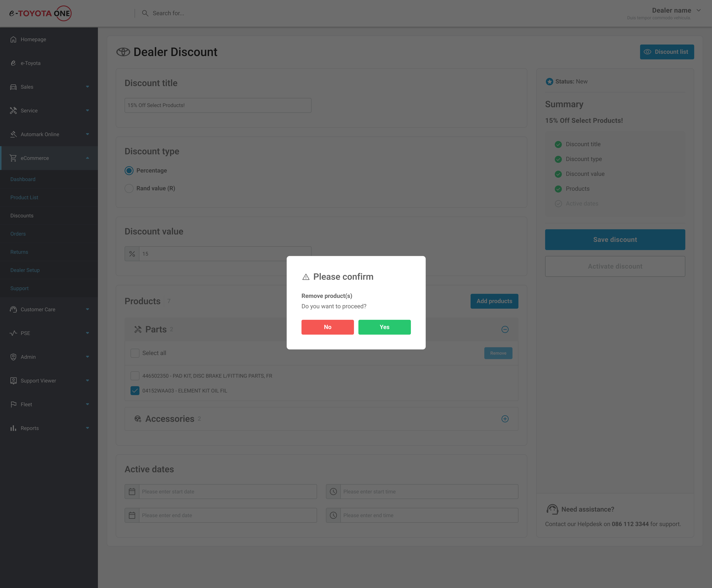Click the Homepage house icon
This screenshot has width=712, height=588.
(x=13, y=39)
